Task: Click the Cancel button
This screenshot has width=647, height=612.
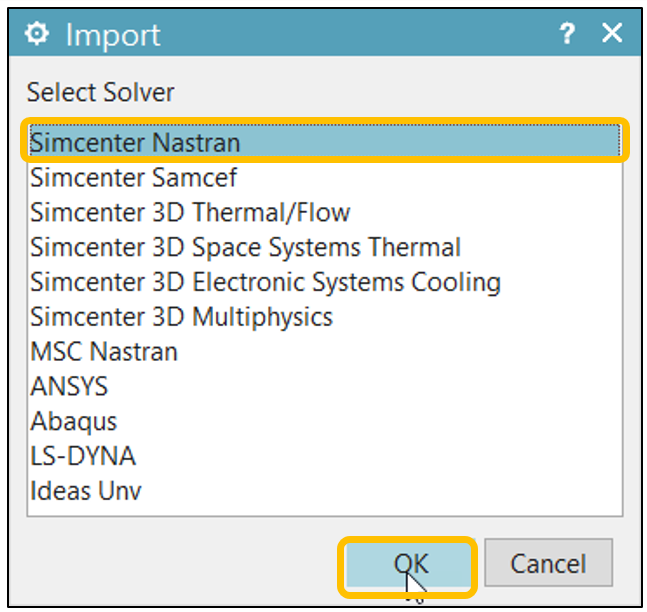Action: point(547,564)
